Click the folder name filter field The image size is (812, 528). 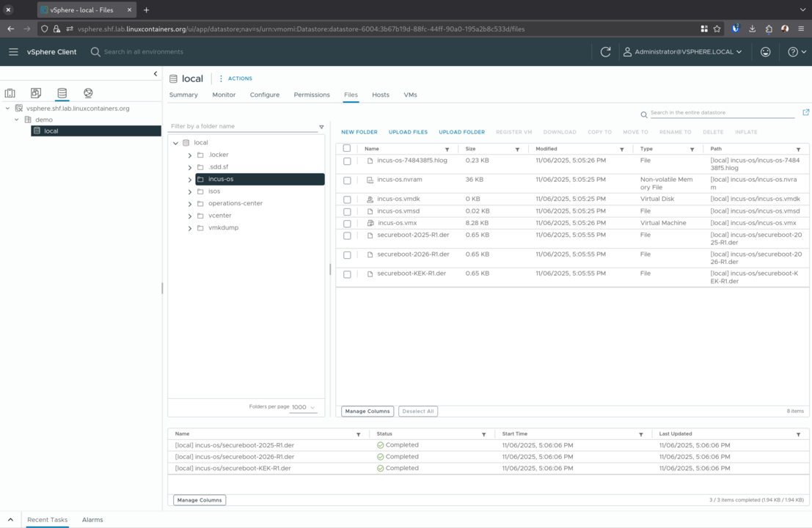click(x=242, y=126)
